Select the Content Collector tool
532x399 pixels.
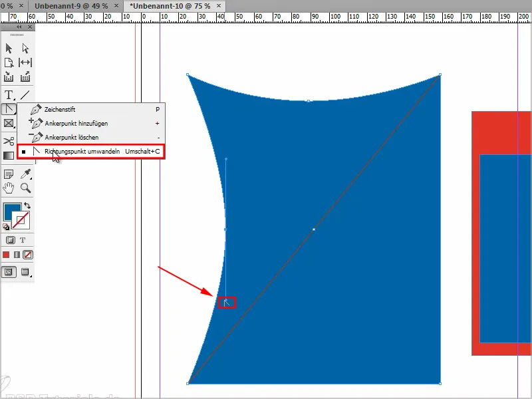9,77
